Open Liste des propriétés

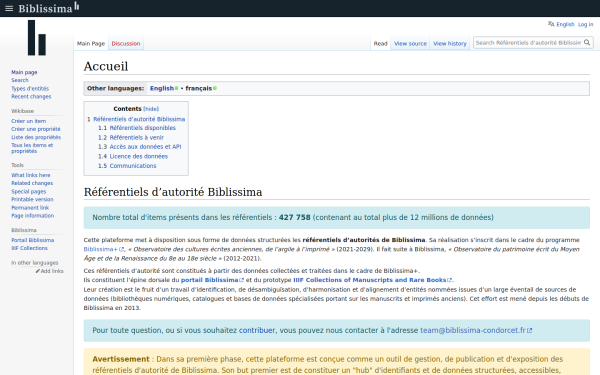36,137
